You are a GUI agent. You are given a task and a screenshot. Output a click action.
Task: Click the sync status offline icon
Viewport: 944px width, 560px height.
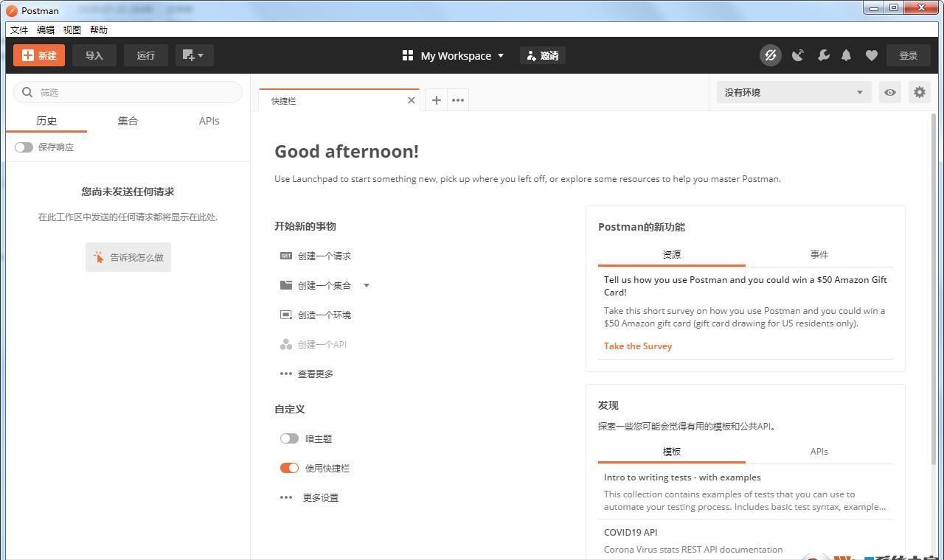point(771,55)
